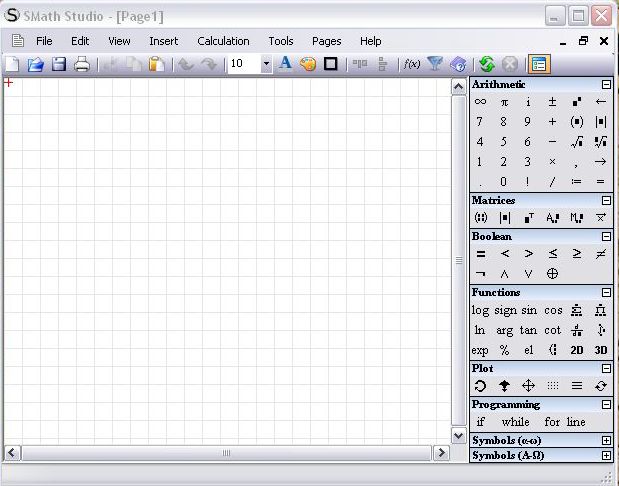Insert factorial ! operator
Viewport: 619px width, 486px height.
(x=527, y=182)
